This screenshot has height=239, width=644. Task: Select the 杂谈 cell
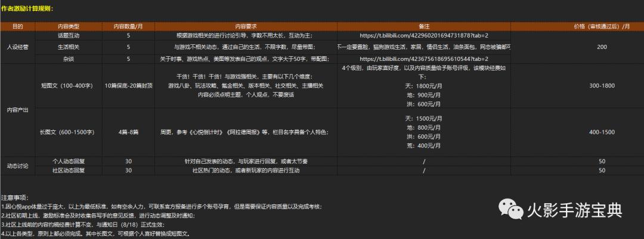[69, 59]
